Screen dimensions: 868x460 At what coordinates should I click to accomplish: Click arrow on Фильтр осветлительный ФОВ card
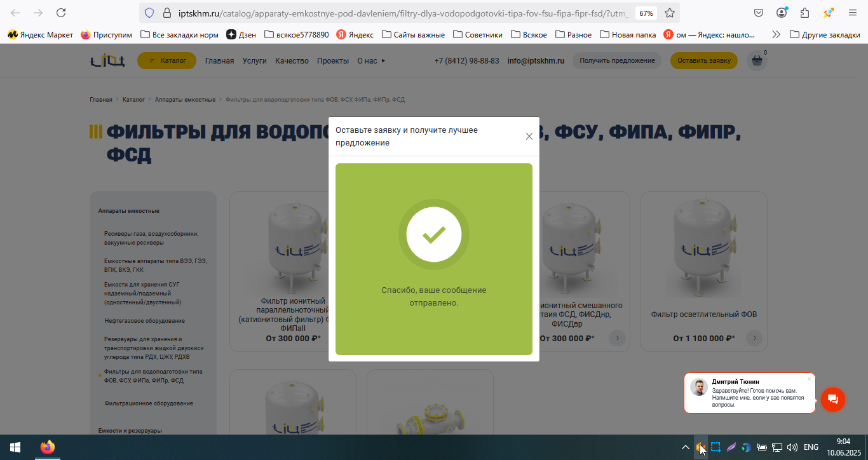tap(754, 338)
